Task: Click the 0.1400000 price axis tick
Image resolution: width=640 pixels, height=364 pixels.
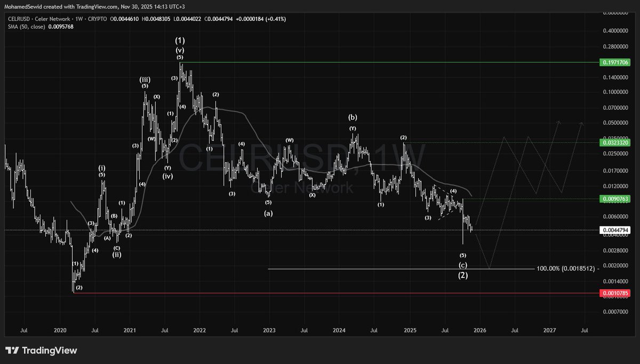Action: [617, 77]
